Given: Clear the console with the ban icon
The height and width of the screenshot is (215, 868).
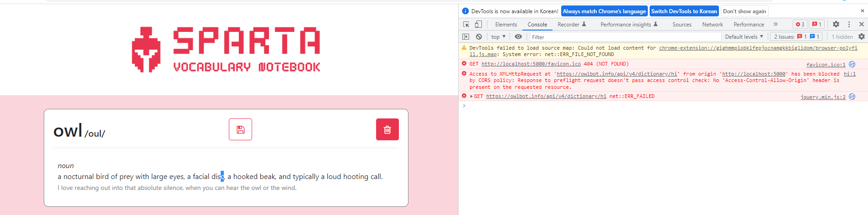Looking at the screenshot, I should tap(479, 36).
